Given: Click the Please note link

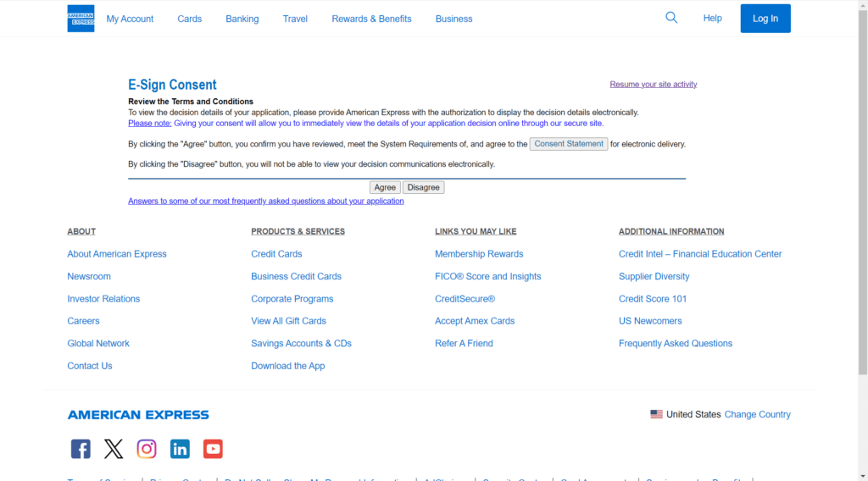Looking at the screenshot, I should coord(150,124).
